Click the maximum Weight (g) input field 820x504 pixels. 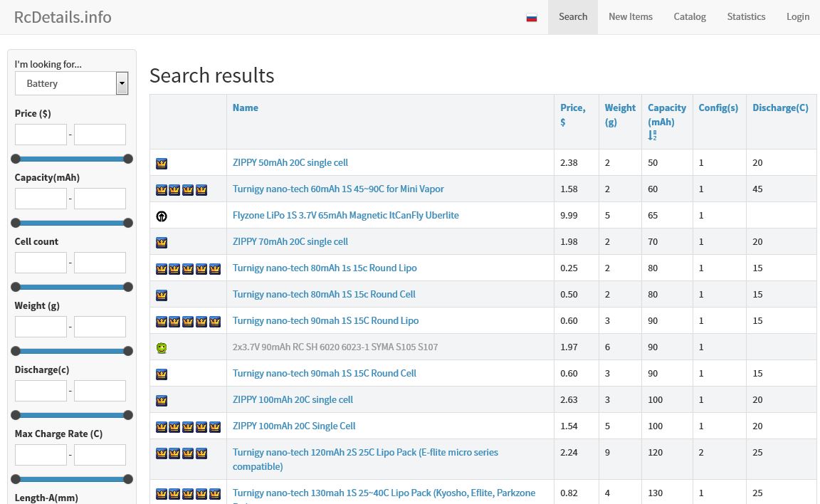[100, 327]
